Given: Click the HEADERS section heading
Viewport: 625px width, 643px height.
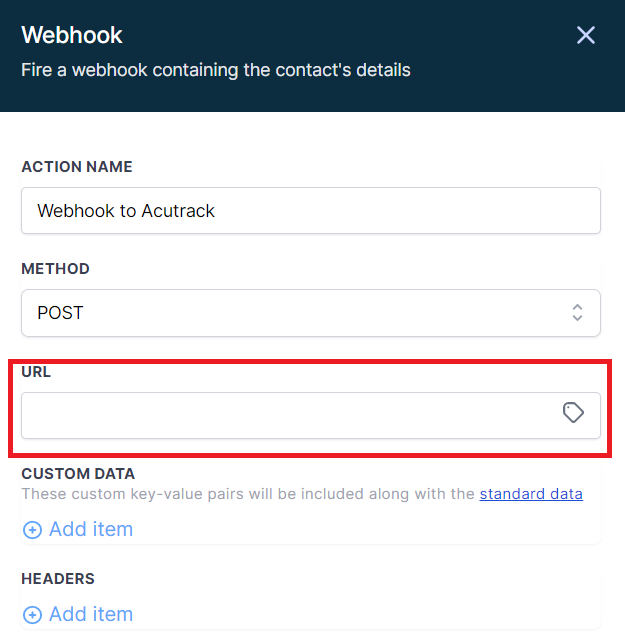Looking at the screenshot, I should coord(58,579).
